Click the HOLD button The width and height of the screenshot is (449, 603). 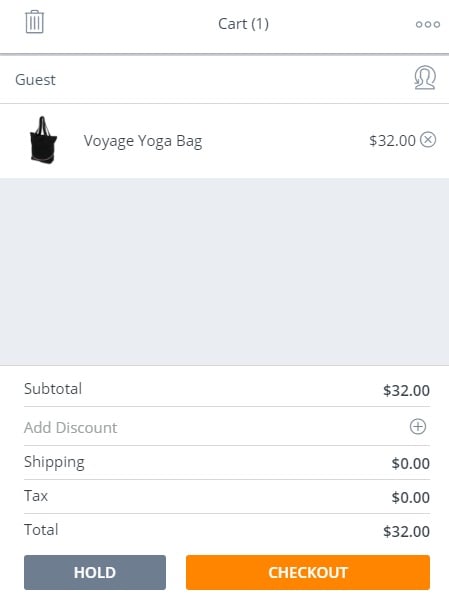tap(95, 572)
